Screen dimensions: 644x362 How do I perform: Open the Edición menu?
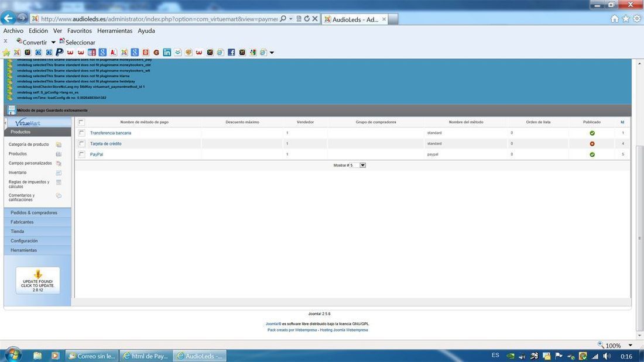coord(38,31)
